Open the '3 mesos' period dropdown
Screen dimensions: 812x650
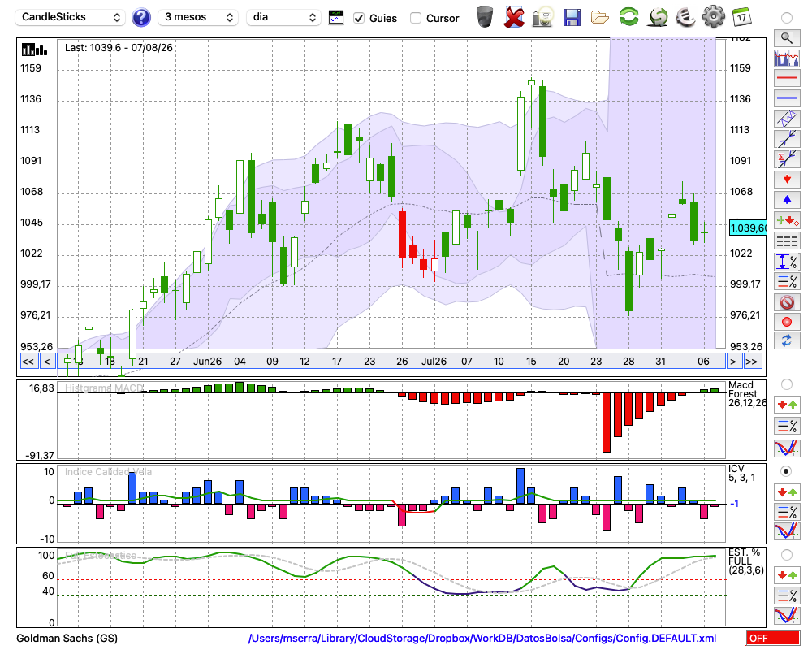[198, 17]
